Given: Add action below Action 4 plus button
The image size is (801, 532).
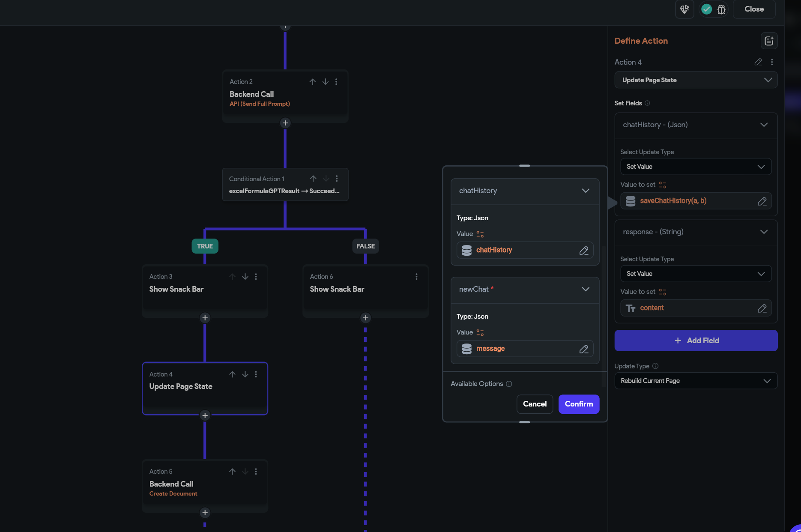Looking at the screenshot, I should [x=205, y=415].
